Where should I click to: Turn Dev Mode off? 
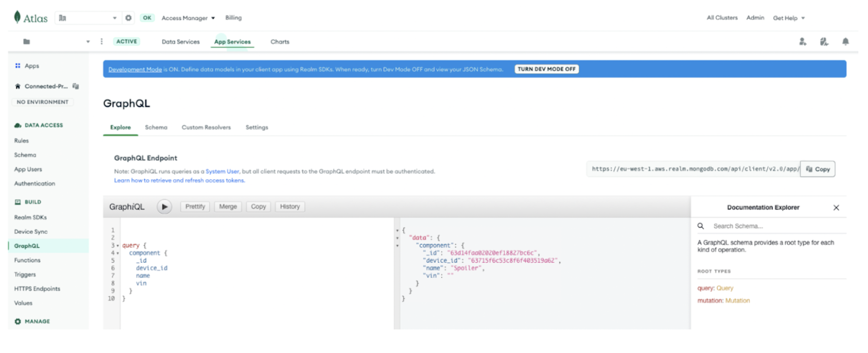(546, 69)
